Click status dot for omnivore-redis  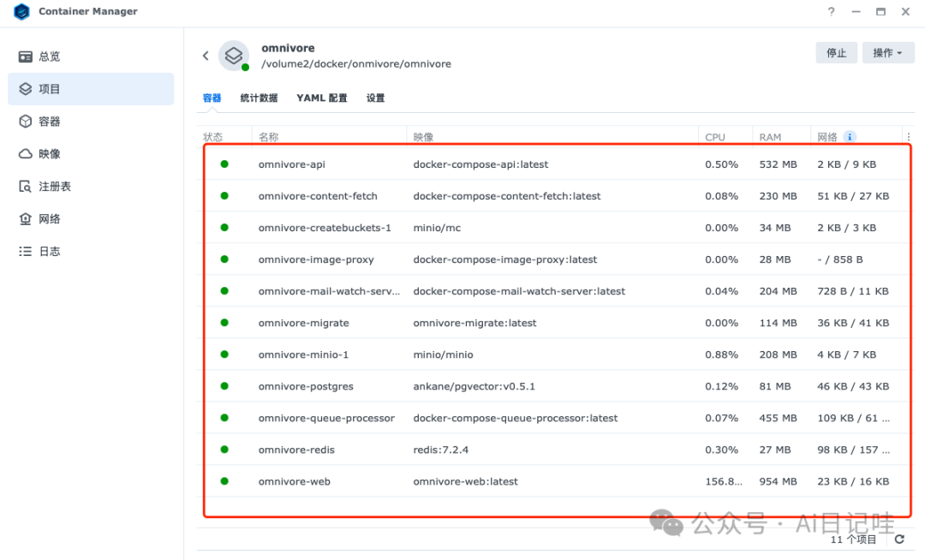tap(224, 450)
